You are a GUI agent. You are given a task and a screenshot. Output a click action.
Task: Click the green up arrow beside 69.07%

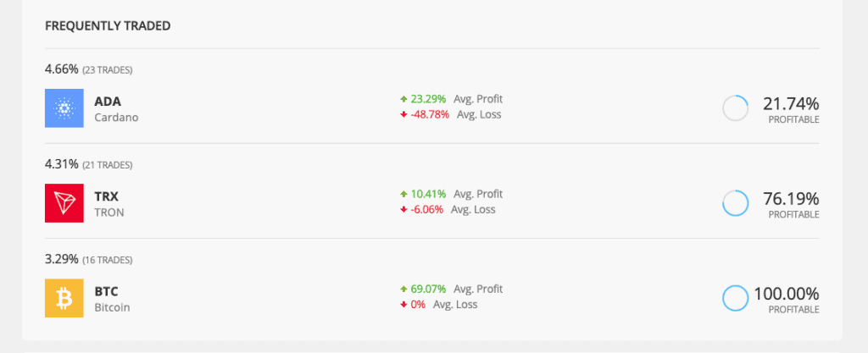[x=403, y=289]
